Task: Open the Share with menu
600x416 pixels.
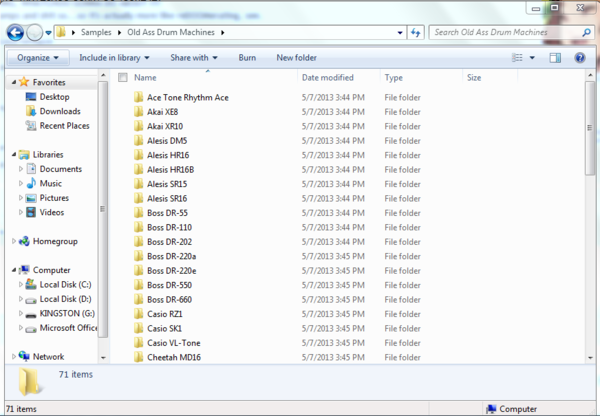Action: pos(193,58)
